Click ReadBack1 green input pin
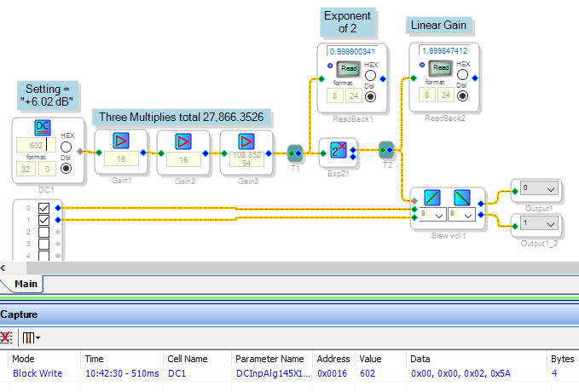Viewport: 579px width, 392px height. coord(321,78)
